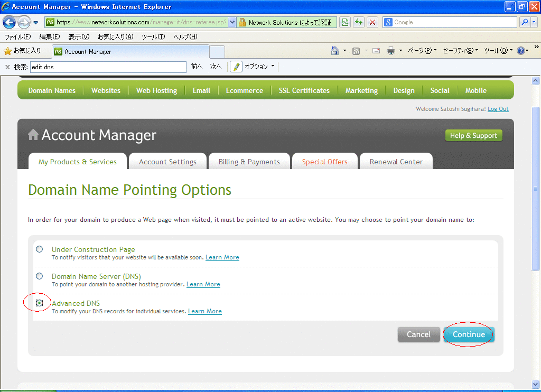Toggle the highlight matches pencil icon
The width and height of the screenshot is (541, 392).
[236, 67]
